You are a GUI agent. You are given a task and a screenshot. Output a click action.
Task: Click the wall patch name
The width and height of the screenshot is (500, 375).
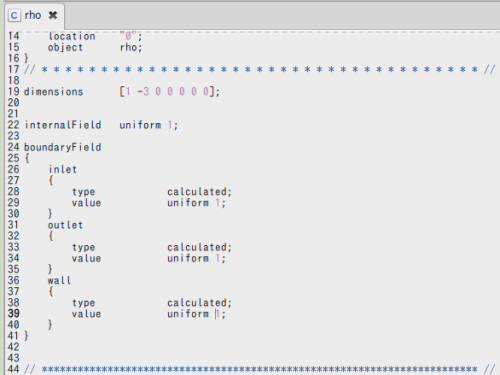pos(59,280)
